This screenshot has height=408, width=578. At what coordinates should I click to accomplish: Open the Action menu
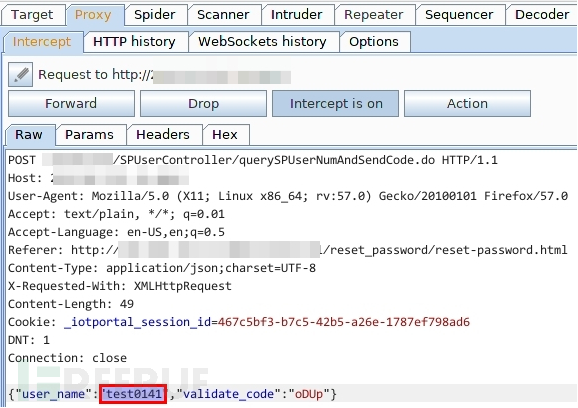(467, 104)
